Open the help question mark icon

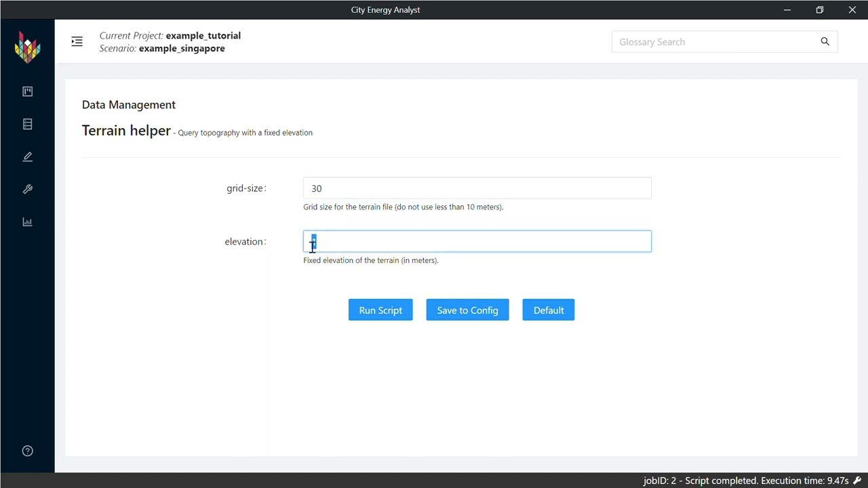click(28, 451)
